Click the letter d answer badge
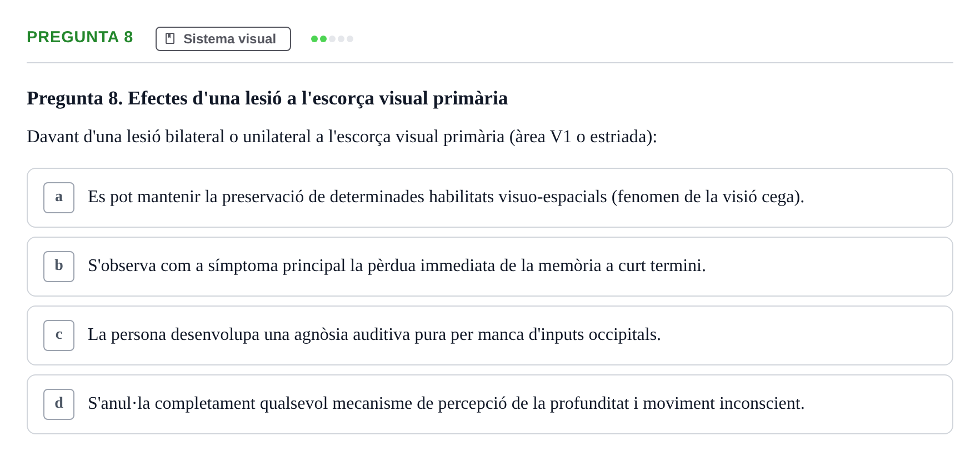This screenshot has height=461, width=980. click(59, 404)
